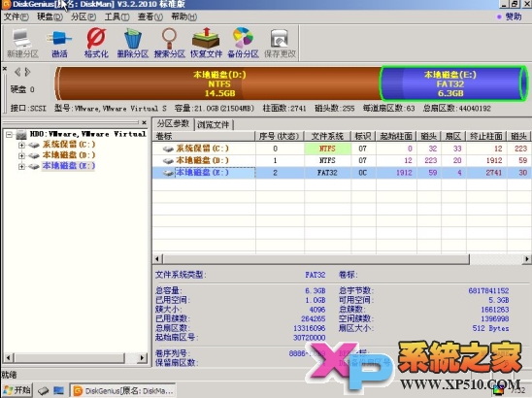Click drive icon of 本地磁盘 (E:) in tree
Screen dimensions: 532x398
point(34,167)
